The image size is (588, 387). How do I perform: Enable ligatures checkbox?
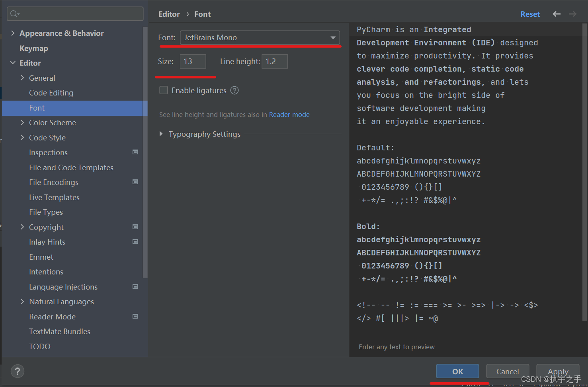coord(164,90)
